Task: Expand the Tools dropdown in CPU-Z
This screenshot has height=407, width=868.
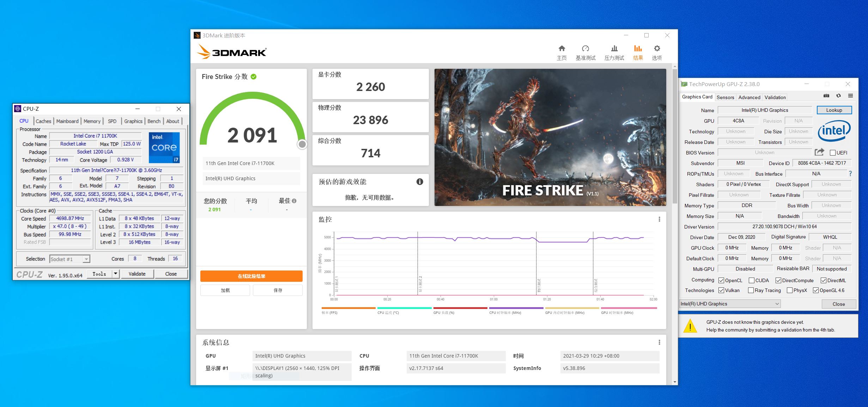Action: point(115,274)
